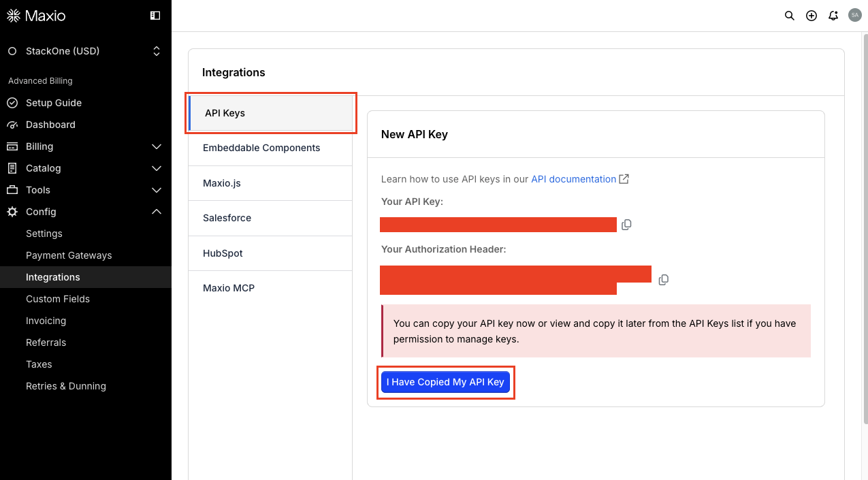Click the StackOne site circle icon
Image resolution: width=868 pixels, height=480 pixels.
tap(12, 51)
